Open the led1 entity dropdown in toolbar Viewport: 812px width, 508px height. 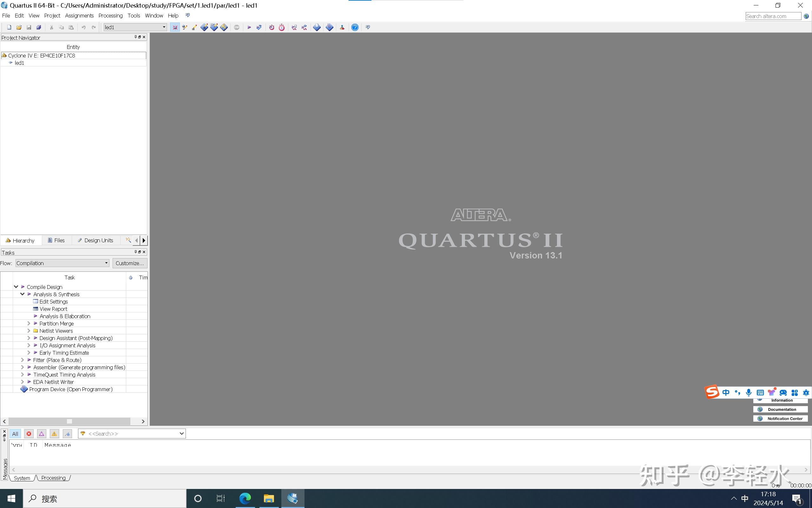pos(135,27)
